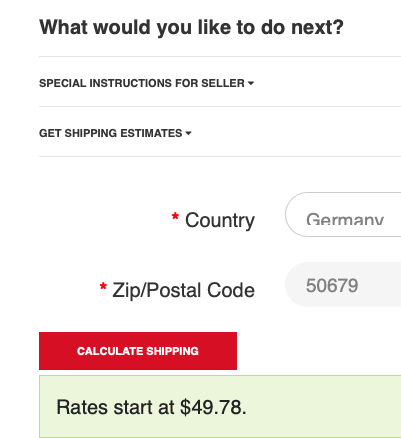Focus the Zip/Postal Code field with 50679
Image resolution: width=401 pixels, height=438 pixels.
coord(343,284)
